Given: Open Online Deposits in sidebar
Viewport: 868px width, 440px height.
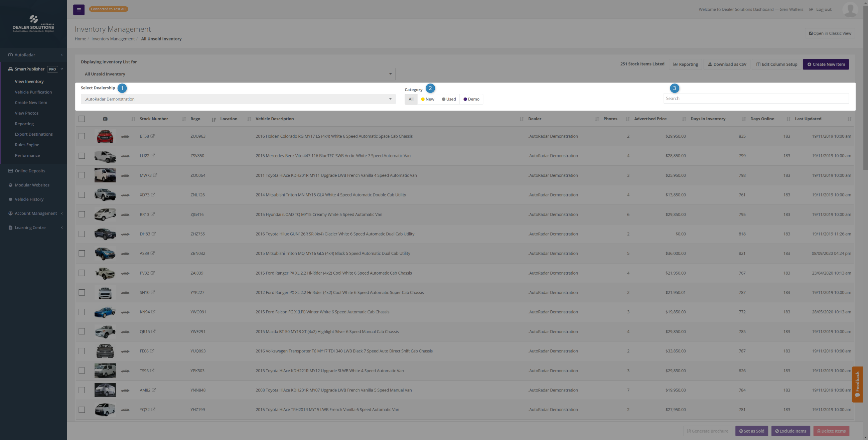Looking at the screenshot, I should [x=30, y=171].
